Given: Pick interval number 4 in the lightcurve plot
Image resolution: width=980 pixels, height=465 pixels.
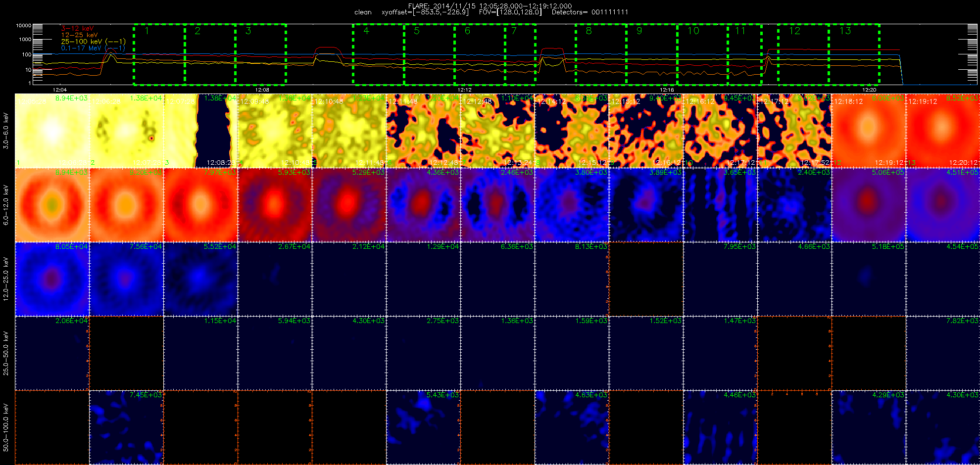Looking at the screenshot, I should coord(366,31).
